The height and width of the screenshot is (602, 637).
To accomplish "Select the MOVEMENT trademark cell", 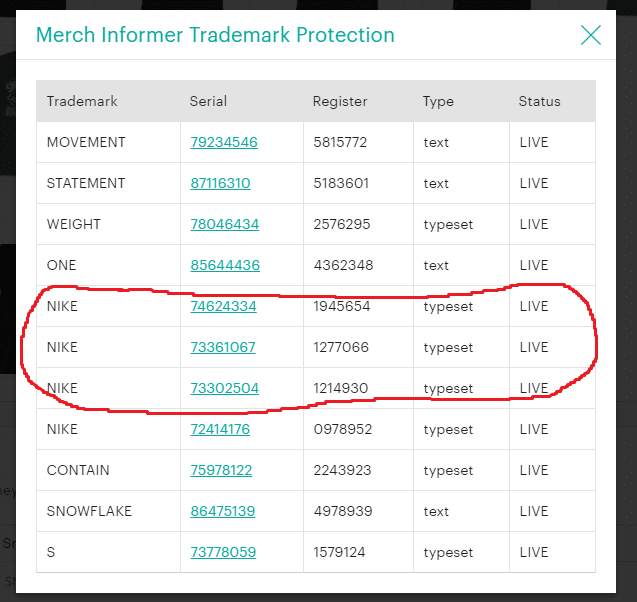I will click(108, 142).
